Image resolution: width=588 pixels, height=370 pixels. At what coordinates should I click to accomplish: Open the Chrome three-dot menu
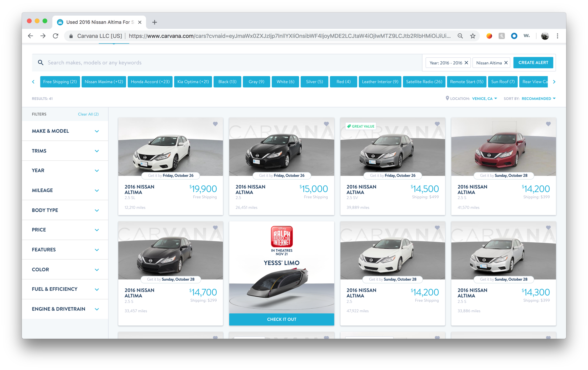[x=557, y=36]
